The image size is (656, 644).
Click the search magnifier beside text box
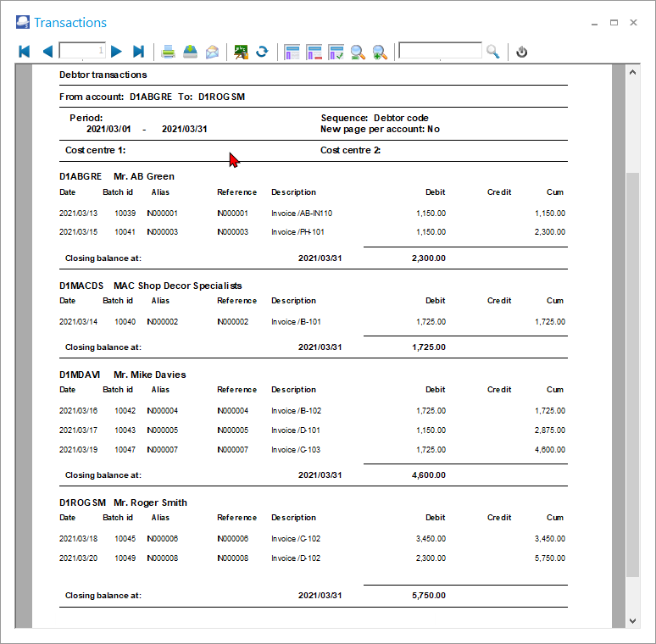(x=493, y=52)
